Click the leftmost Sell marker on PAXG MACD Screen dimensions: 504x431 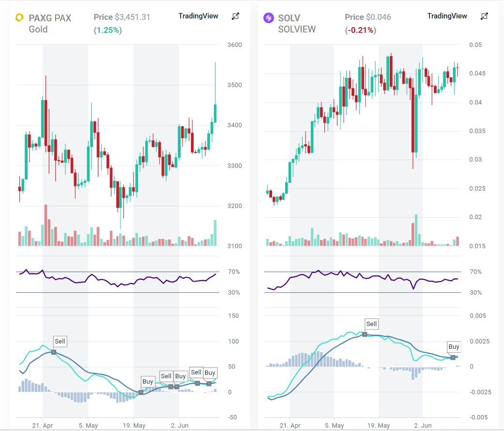pyautogui.click(x=60, y=342)
